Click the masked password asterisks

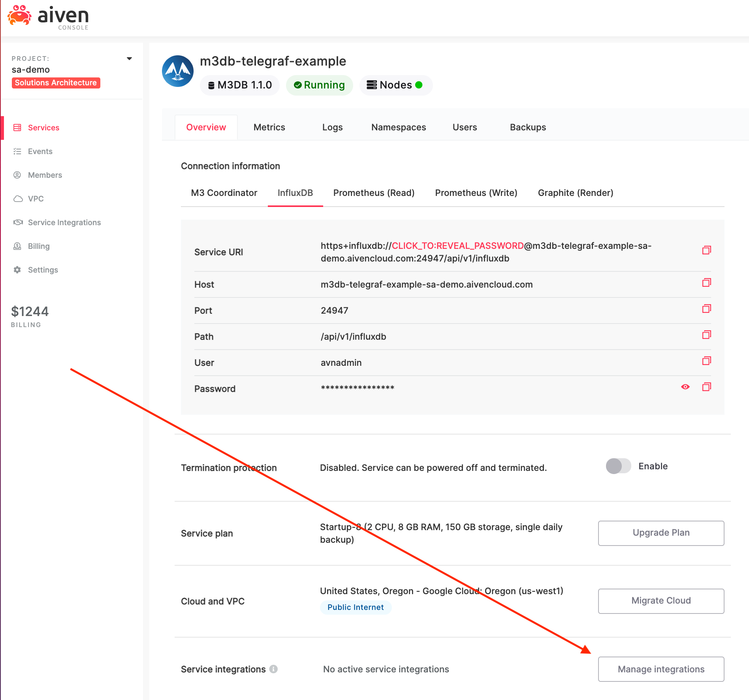358,388
